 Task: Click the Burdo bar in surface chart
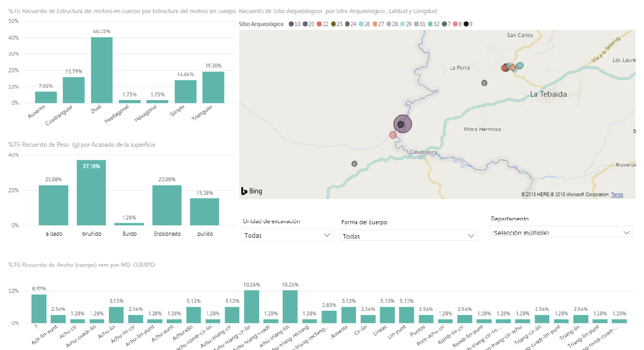pos(129,224)
